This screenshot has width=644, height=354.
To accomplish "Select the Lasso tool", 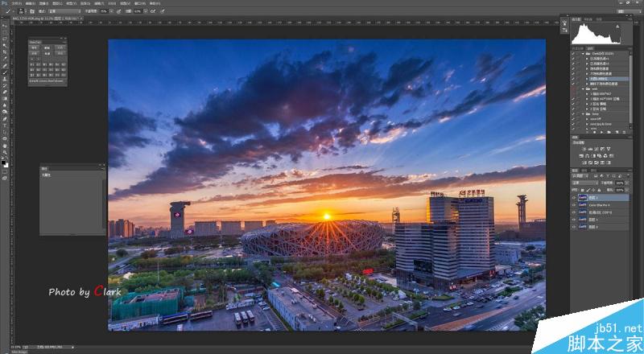I will pos(5,39).
